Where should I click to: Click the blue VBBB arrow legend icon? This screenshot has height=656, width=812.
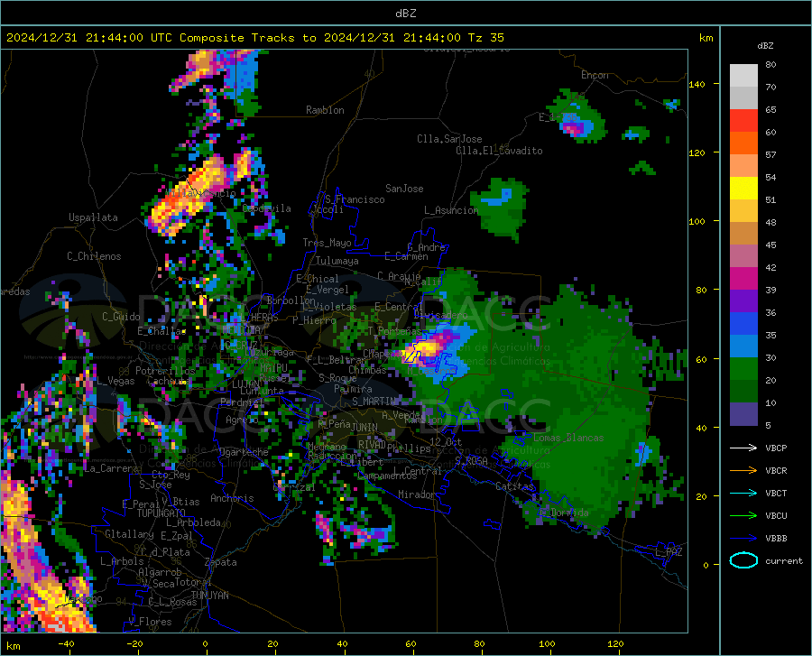743,539
